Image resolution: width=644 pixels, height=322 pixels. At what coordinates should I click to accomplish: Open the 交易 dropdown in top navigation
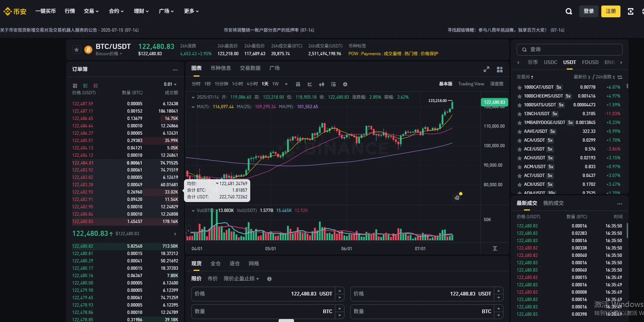(91, 11)
